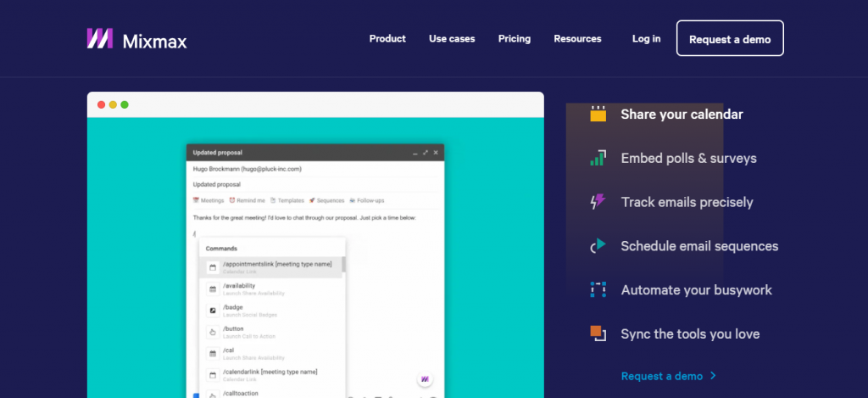Viewport: 868px width, 398px height.
Task: Click the orange square sync icon
Action: click(x=598, y=334)
